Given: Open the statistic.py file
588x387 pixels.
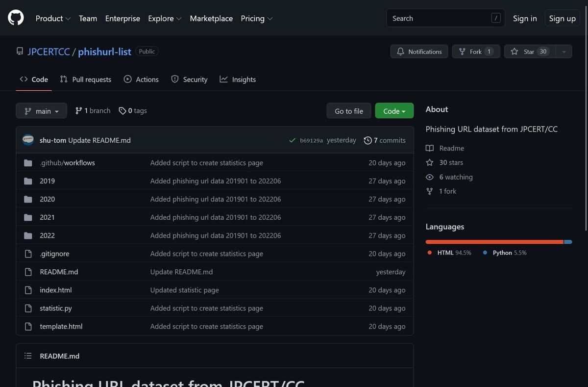Looking at the screenshot, I should coord(56,308).
